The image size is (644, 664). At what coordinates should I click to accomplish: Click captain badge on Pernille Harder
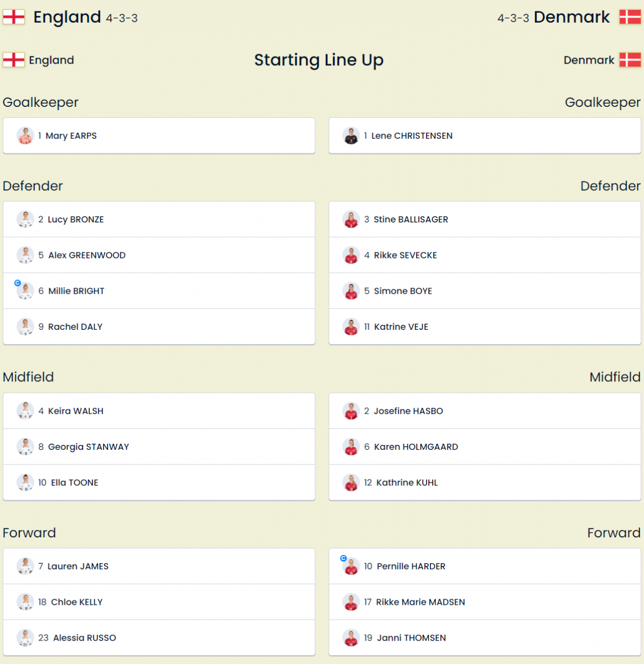click(x=344, y=558)
